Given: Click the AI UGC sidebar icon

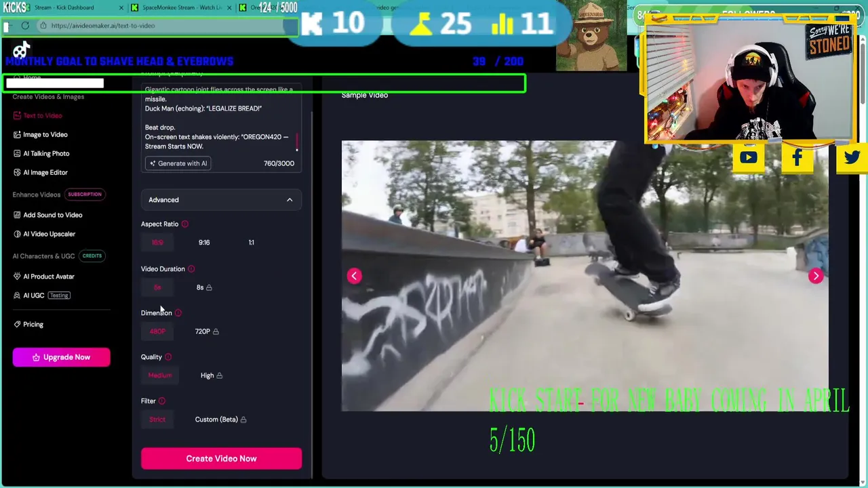Looking at the screenshot, I should (17, 296).
